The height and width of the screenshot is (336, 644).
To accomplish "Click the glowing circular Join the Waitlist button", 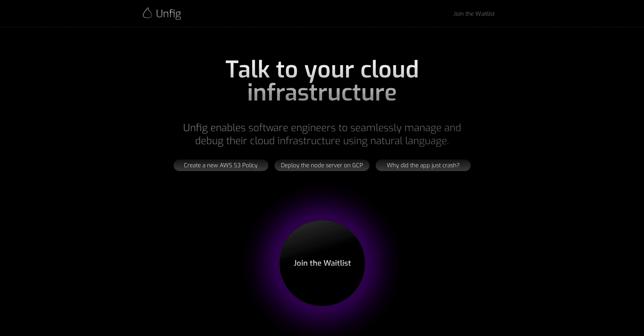I will [x=322, y=263].
